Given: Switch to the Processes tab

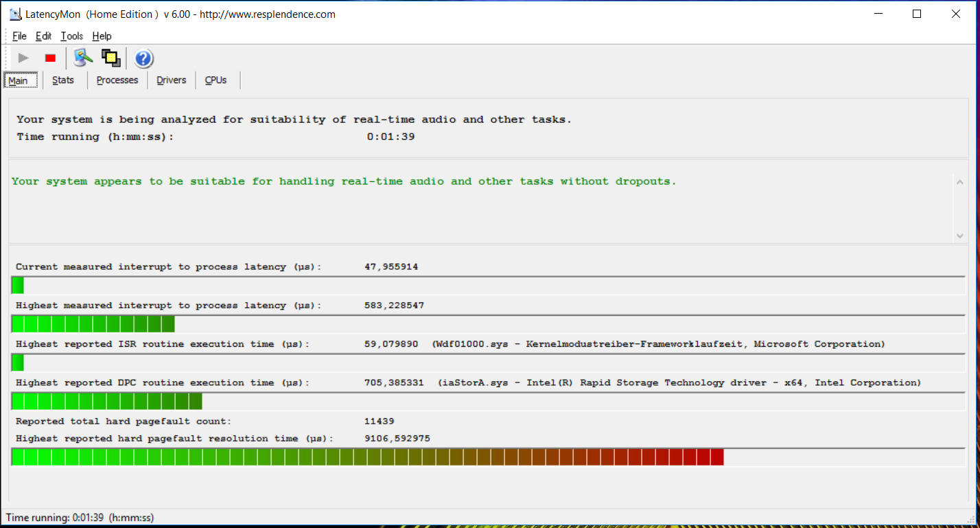Looking at the screenshot, I should point(117,80).
